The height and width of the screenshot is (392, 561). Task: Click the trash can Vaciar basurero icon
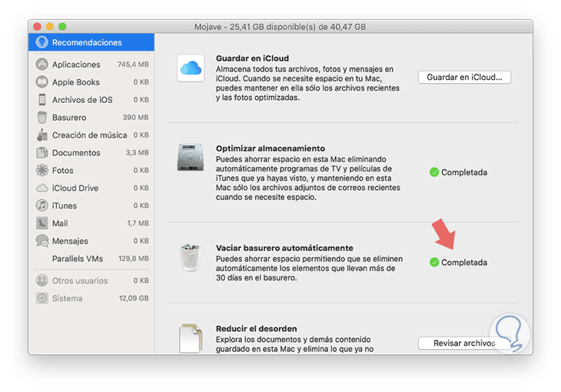pos(191,255)
